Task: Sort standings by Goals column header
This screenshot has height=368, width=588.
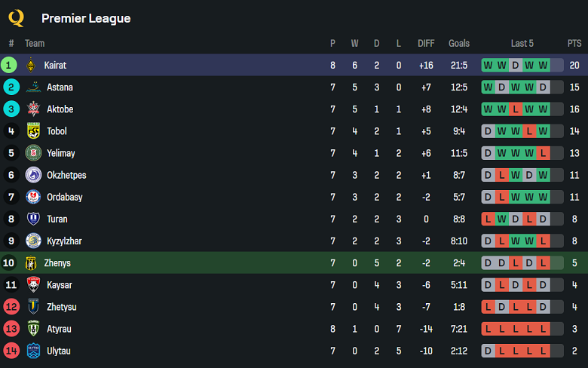Action: click(458, 44)
